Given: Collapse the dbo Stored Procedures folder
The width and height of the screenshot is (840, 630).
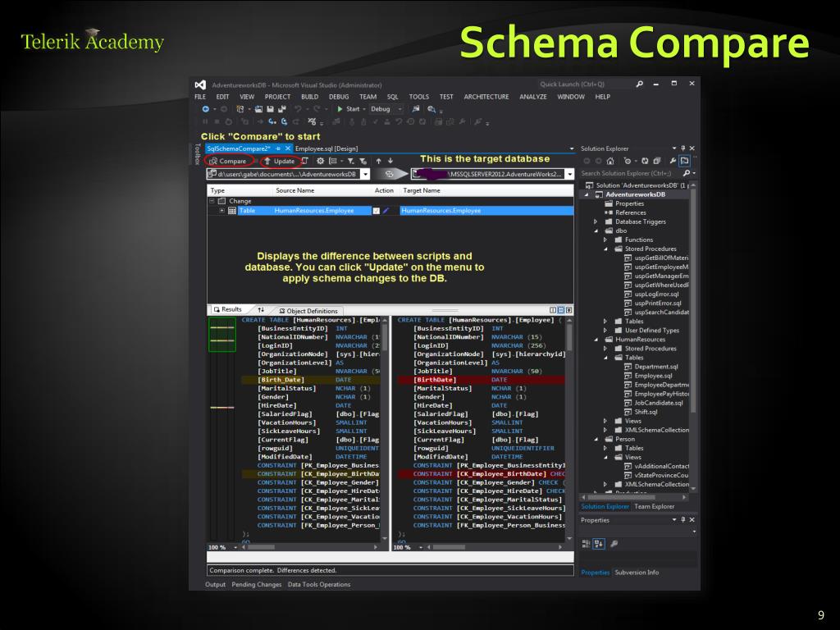Looking at the screenshot, I should tap(605, 249).
